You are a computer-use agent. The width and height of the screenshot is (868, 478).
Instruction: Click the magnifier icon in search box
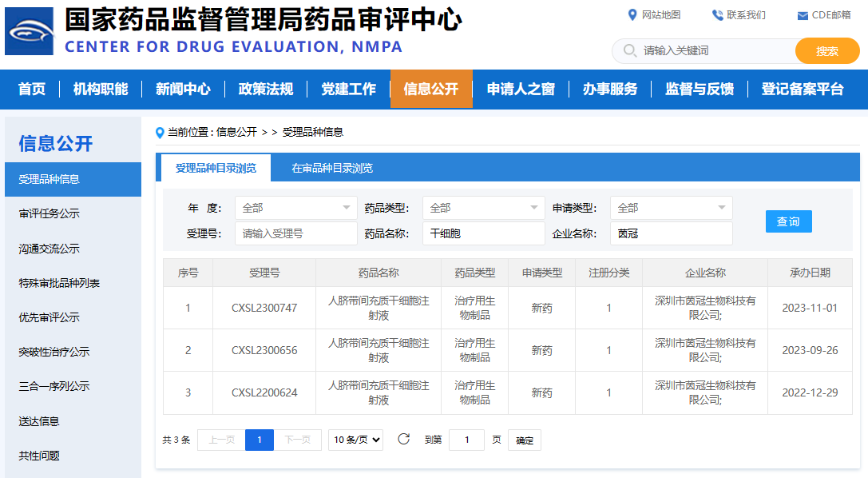pos(630,50)
